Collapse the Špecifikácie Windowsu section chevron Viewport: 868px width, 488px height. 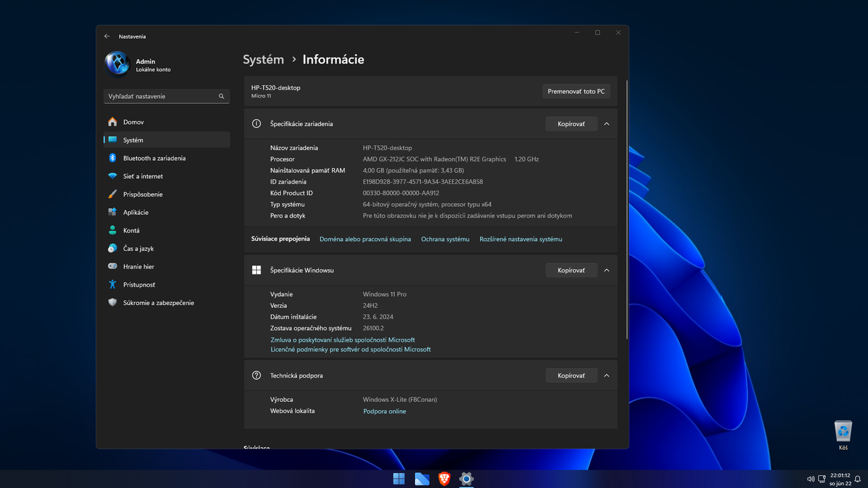click(x=606, y=270)
